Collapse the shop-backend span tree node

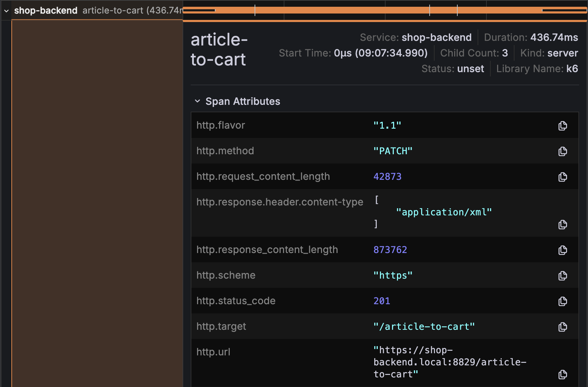tap(6, 10)
